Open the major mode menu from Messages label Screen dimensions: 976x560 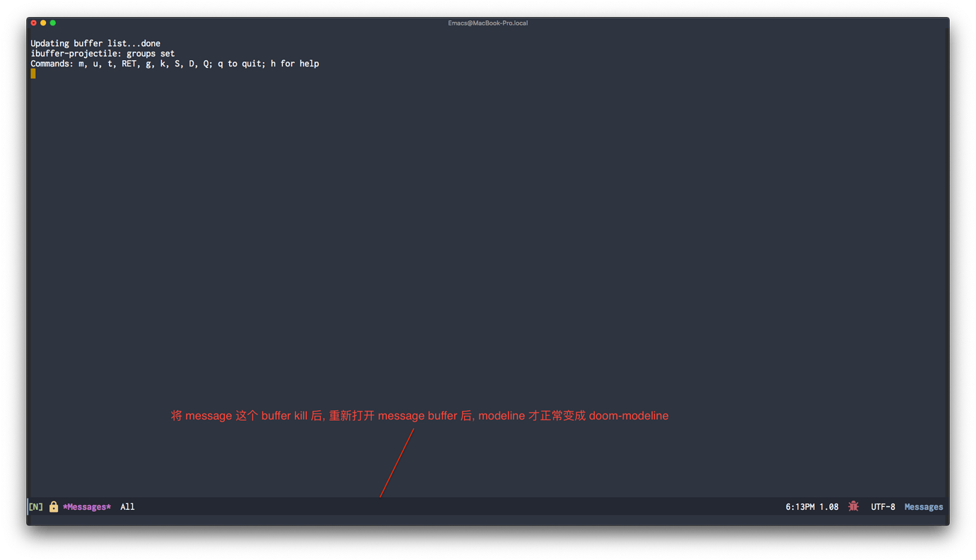pos(924,506)
